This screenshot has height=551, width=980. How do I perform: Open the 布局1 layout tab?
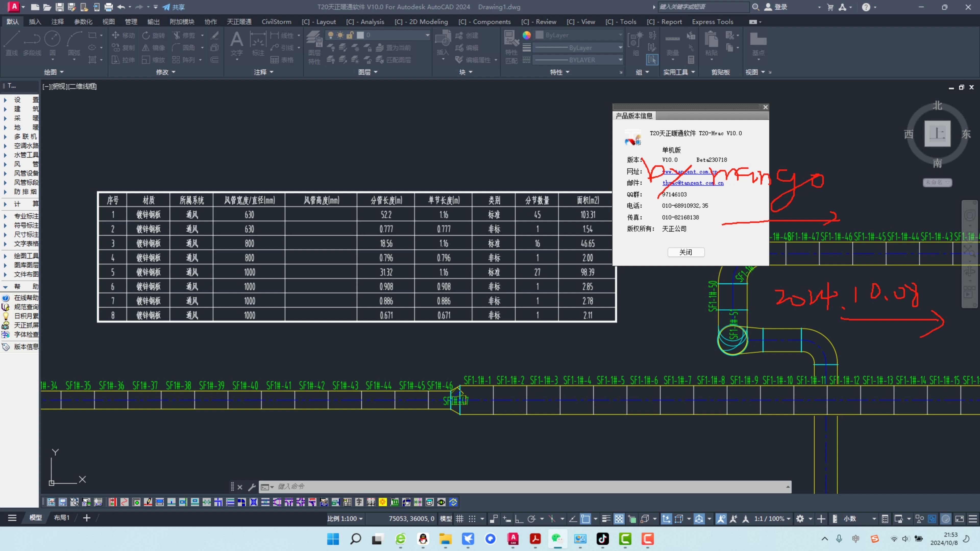61,518
